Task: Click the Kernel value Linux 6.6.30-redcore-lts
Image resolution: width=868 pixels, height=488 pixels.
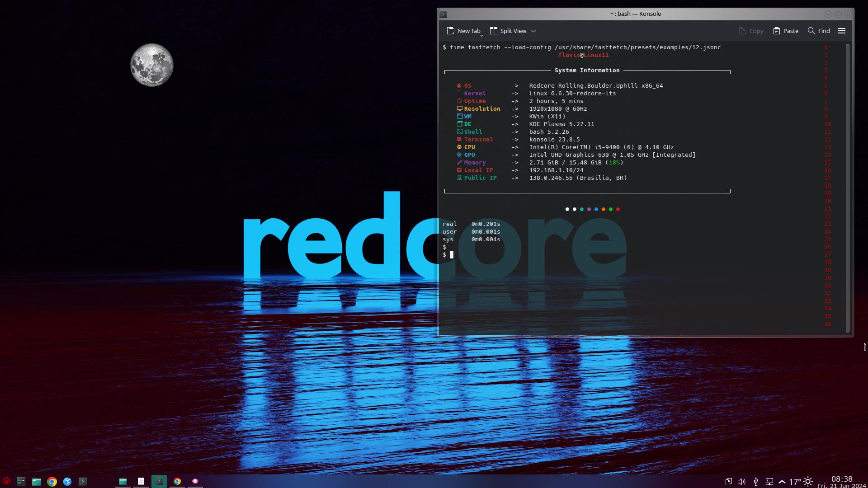Action: pos(572,94)
